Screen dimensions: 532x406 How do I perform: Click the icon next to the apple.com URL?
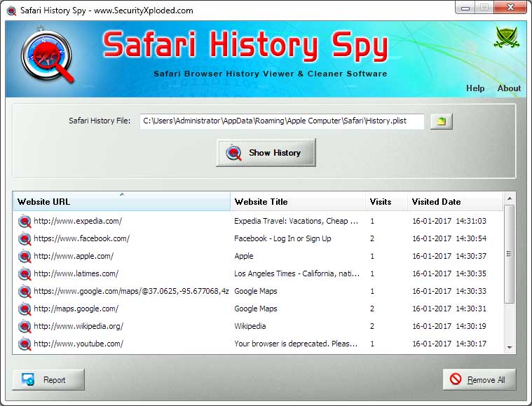click(25, 256)
